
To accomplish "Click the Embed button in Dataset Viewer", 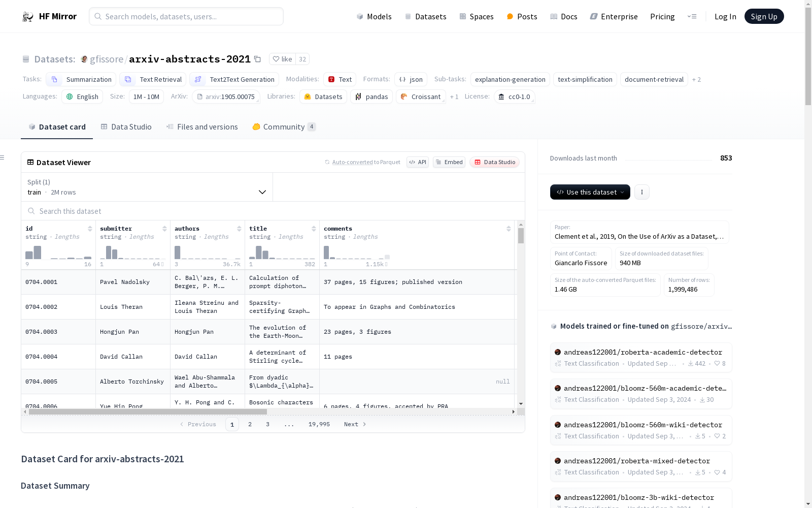I will tap(449, 162).
